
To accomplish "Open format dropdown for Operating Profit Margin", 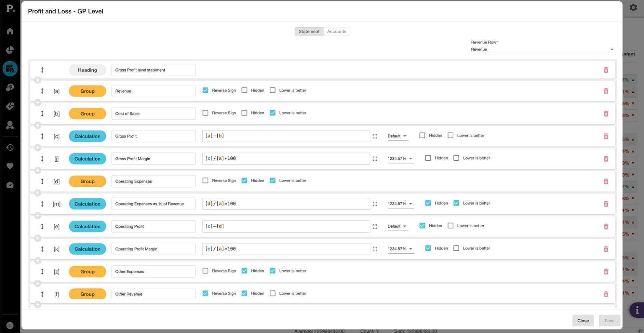I will tap(400, 249).
